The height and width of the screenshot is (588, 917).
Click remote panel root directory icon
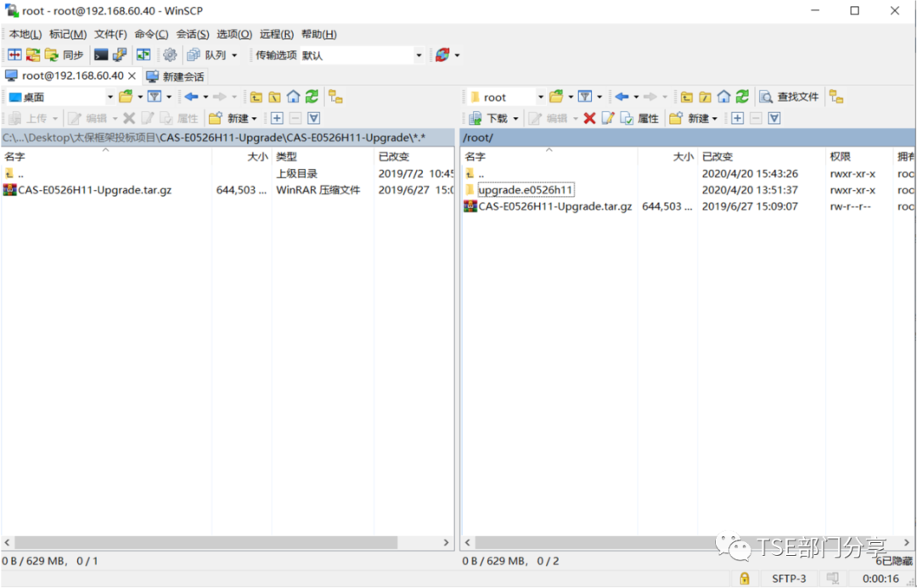click(706, 97)
